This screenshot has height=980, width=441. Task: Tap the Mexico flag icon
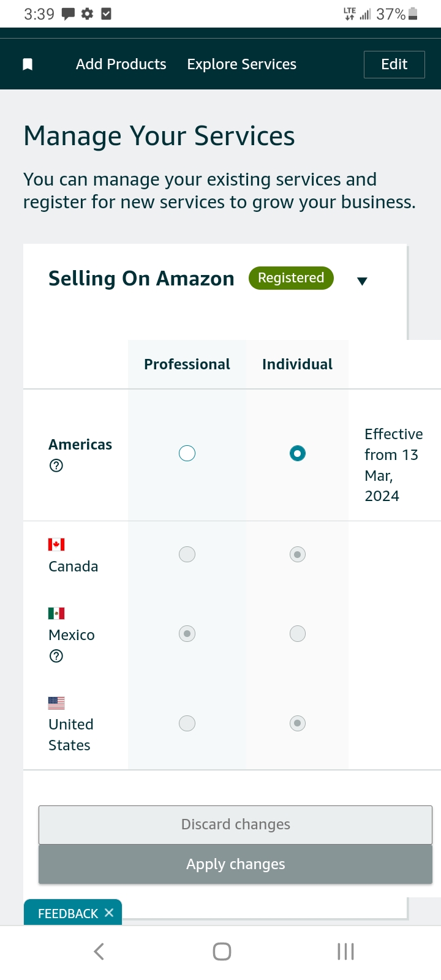click(x=56, y=613)
